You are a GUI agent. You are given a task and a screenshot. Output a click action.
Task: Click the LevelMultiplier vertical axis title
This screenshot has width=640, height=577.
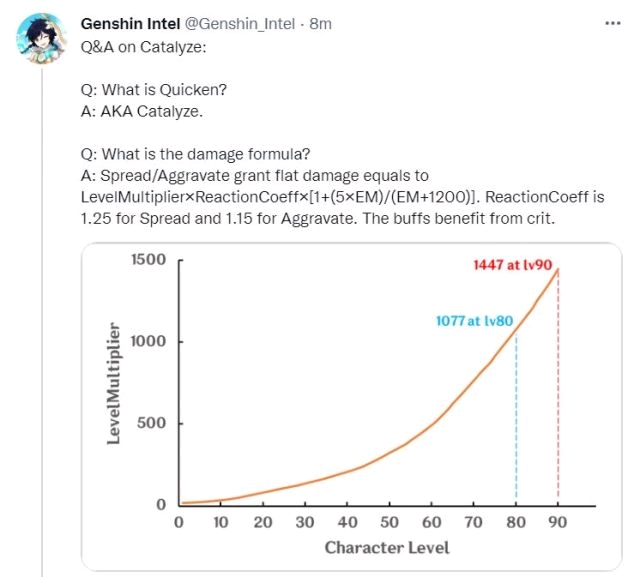pos(114,383)
